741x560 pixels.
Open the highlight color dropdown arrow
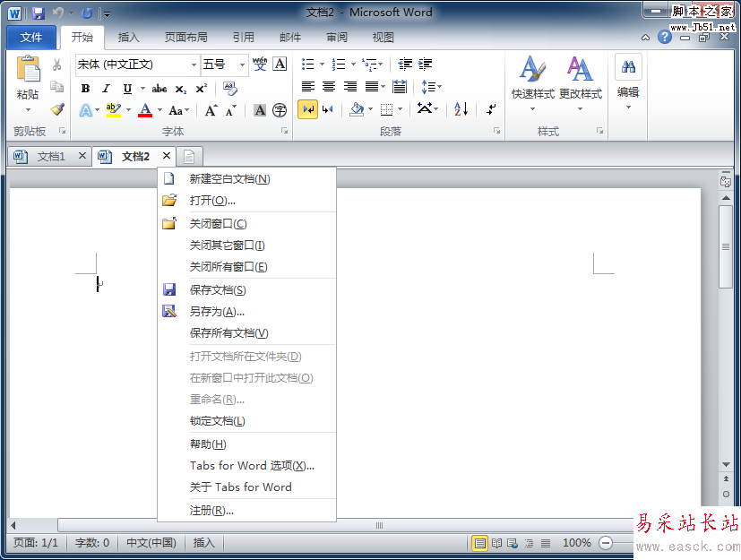point(128,110)
